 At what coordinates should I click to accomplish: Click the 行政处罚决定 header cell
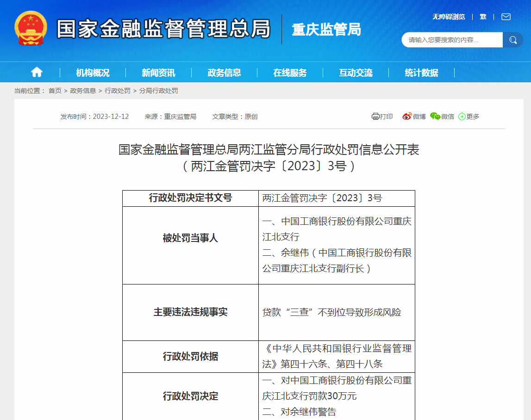pyautogui.click(x=190, y=396)
